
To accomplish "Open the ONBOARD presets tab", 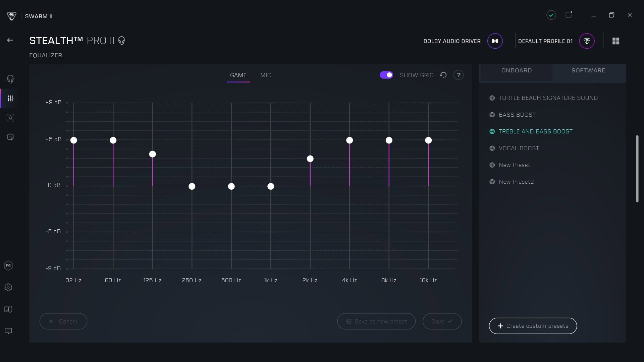I will [517, 71].
